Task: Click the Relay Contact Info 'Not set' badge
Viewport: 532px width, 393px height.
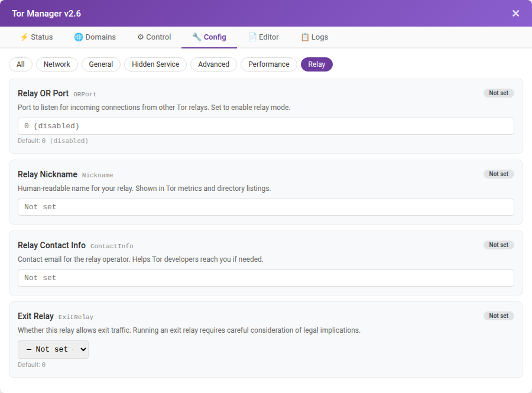Action: [x=499, y=245]
